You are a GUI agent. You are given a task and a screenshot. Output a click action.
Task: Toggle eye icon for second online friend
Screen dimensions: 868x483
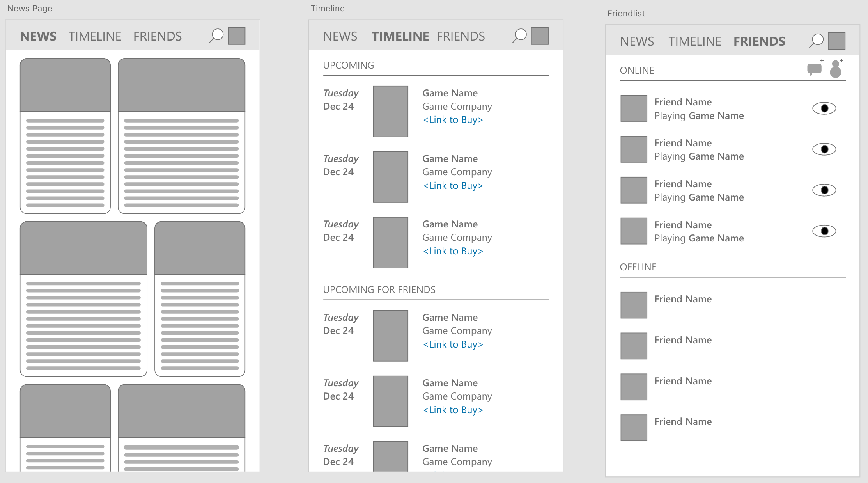click(824, 149)
